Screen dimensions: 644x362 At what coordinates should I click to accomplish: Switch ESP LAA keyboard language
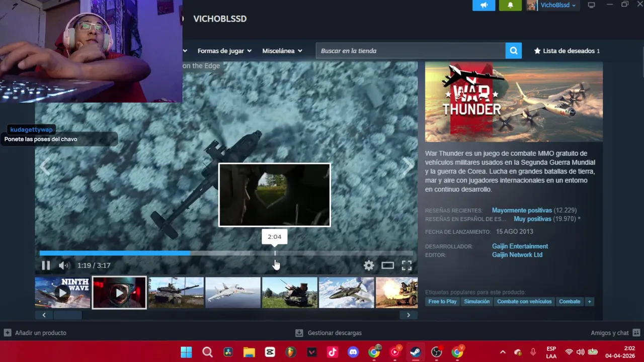point(551,352)
